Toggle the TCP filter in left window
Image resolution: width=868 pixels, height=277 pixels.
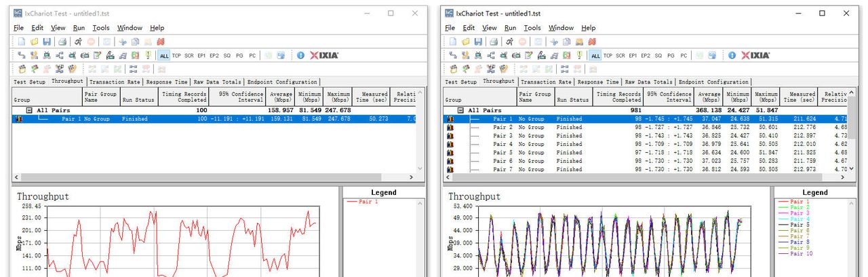[x=176, y=56]
